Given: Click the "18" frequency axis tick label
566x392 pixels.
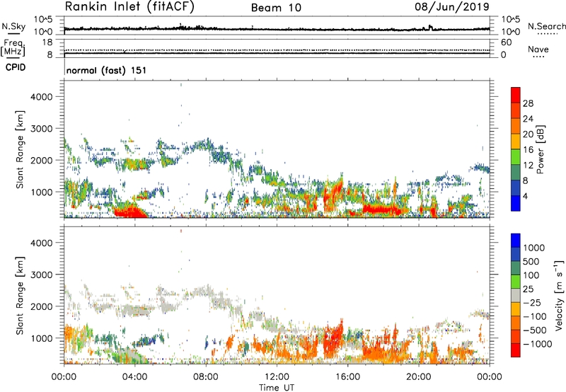Looking at the screenshot, I should pos(47,42).
